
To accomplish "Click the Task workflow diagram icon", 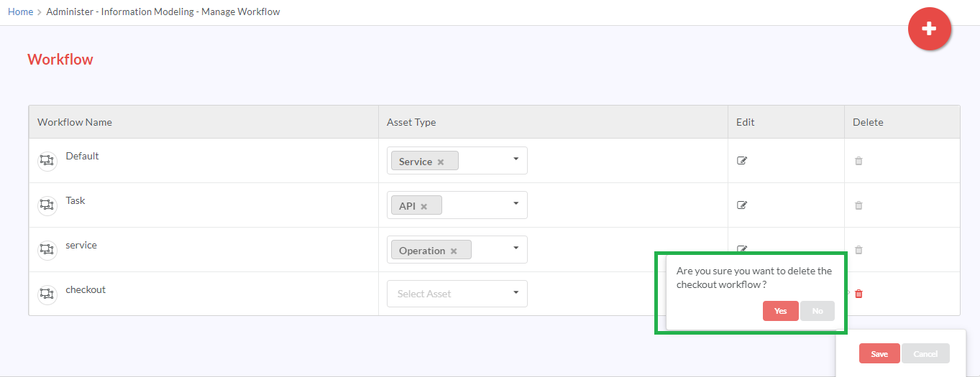I will pyautogui.click(x=47, y=205).
